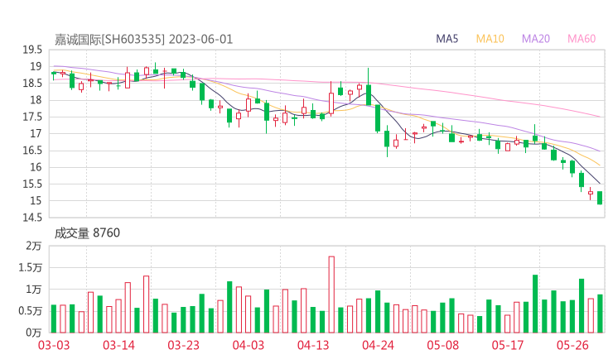Click the chart title 嘉诚国际[SH603535] 2023-06-01
Screen dimensions: 613x364
(143, 40)
